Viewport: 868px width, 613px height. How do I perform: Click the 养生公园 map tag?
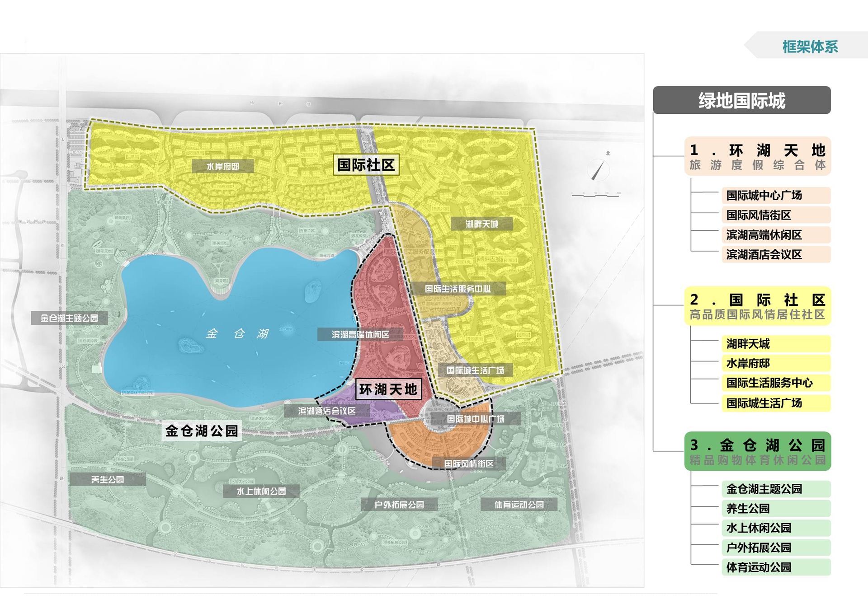(x=108, y=479)
